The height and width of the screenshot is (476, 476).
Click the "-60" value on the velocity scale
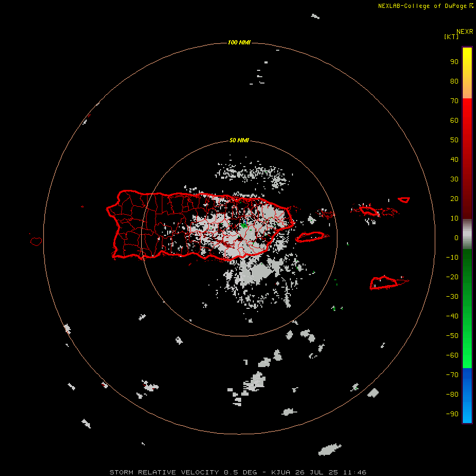point(452,355)
